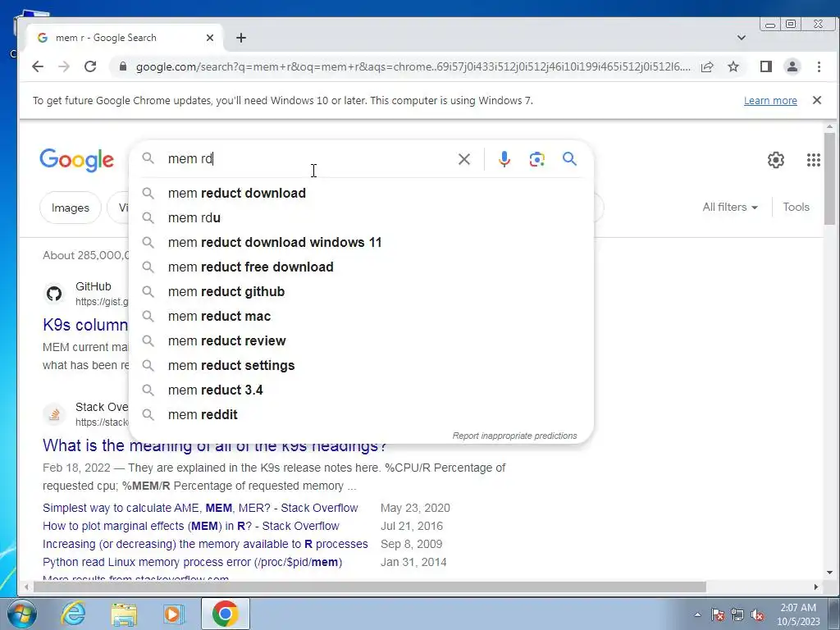
Task: Select the 'mem reduct review' suggestion
Action: tap(362, 340)
